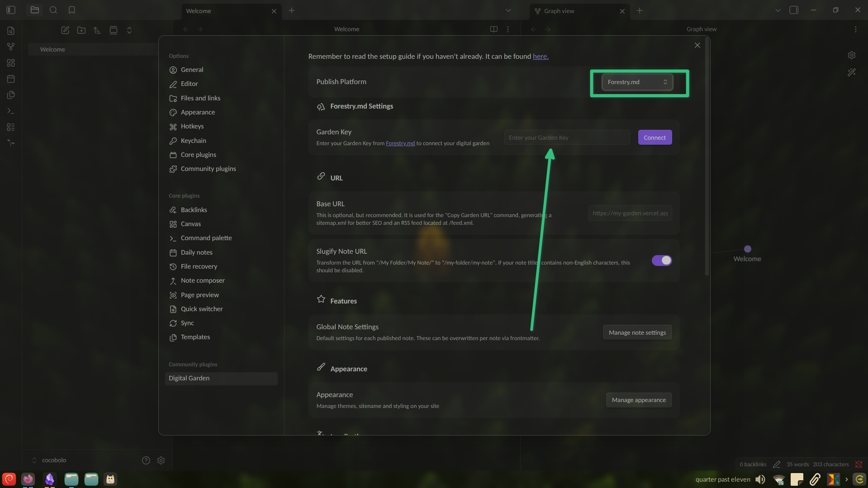The width and height of the screenshot is (868, 488).
Task: Select the Welcome node in graph
Action: point(748,249)
